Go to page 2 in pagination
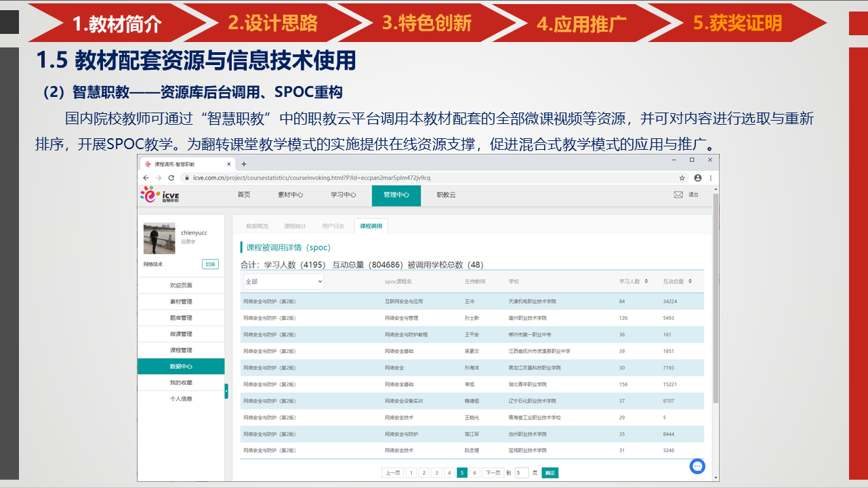The width and height of the screenshot is (868, 488). coord(423,473)
